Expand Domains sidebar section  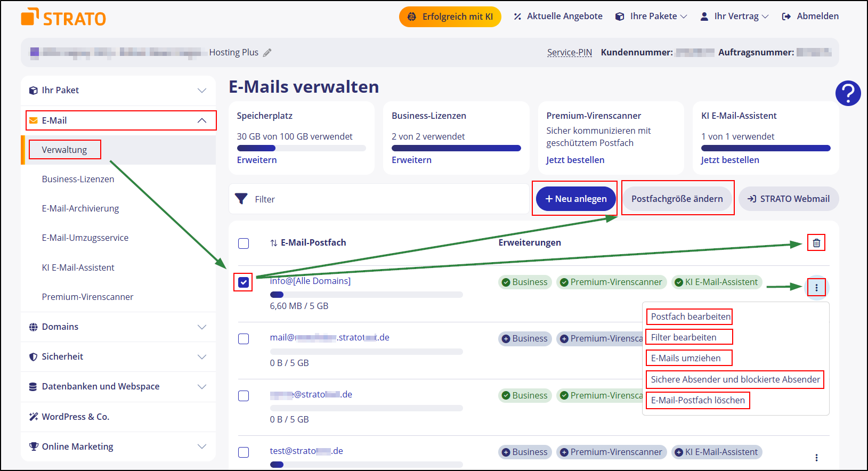pyautogui.click(x=118, y=327)
